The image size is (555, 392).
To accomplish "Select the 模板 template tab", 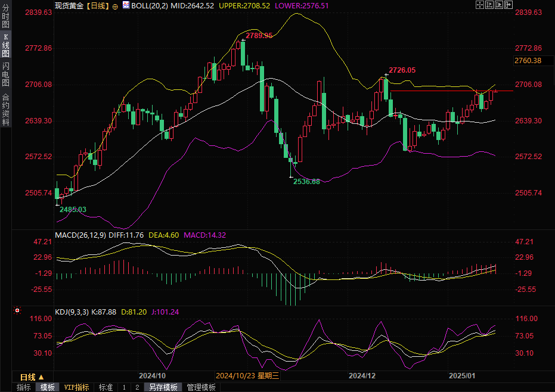I will pos(48,387).
